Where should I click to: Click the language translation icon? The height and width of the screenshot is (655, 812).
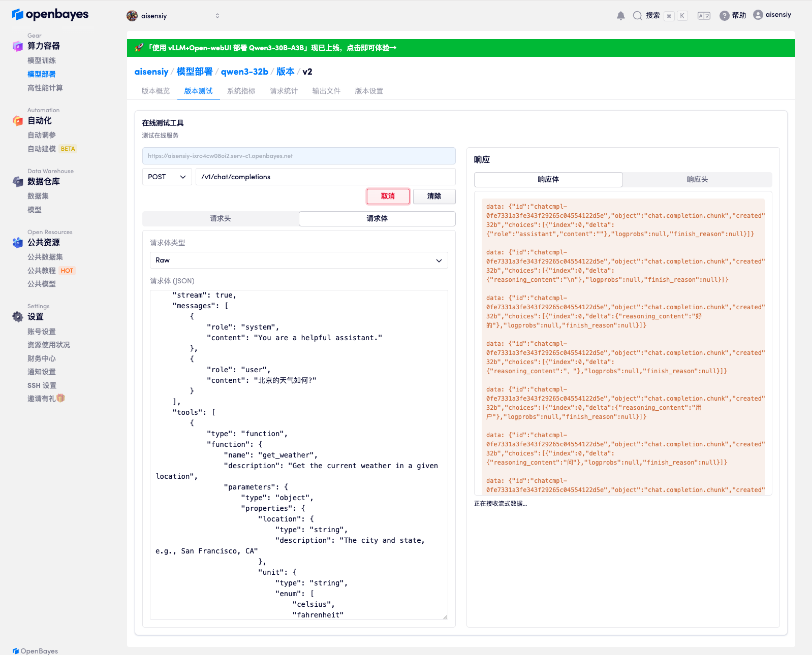704,16
